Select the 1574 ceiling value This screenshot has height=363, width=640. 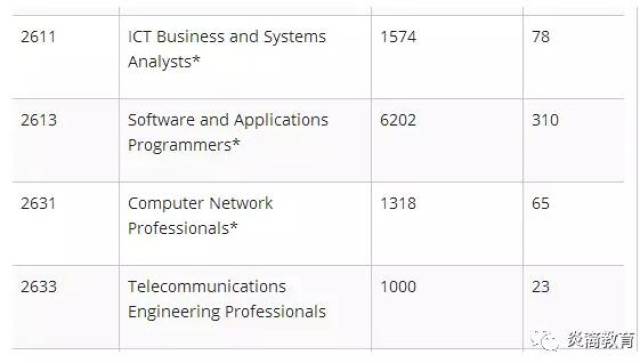pos(398,37)
